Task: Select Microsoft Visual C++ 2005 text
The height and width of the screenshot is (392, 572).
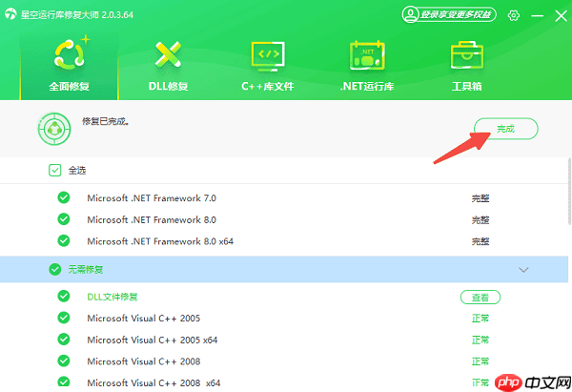Action: pos(144,319)
